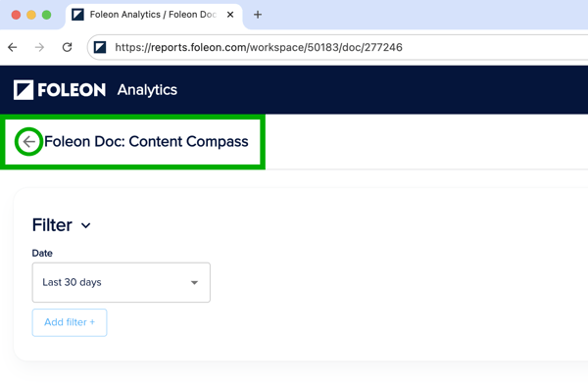588x383 pixels.
Task: Click the yellow minimize window button
Action: pyautogui.click(x=31, y=15)
